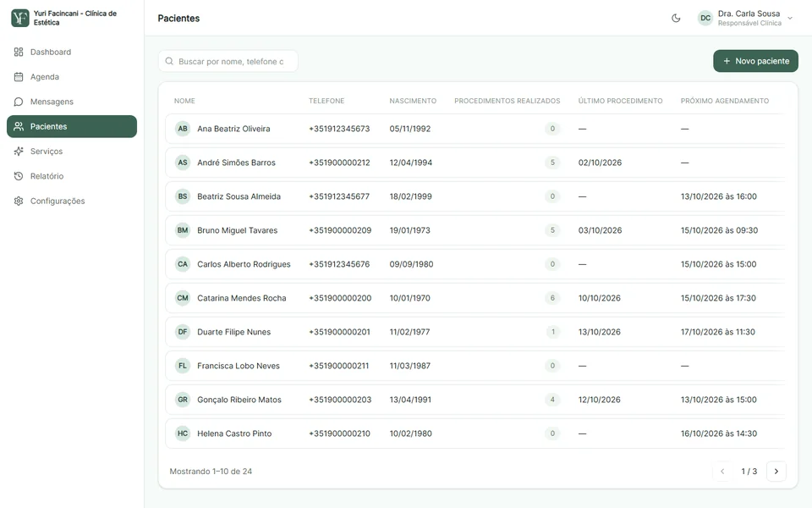Click phone number +351900000203
Image resolution: width=812 pixels, height=508 pixels.
click(x=340, y=400)
